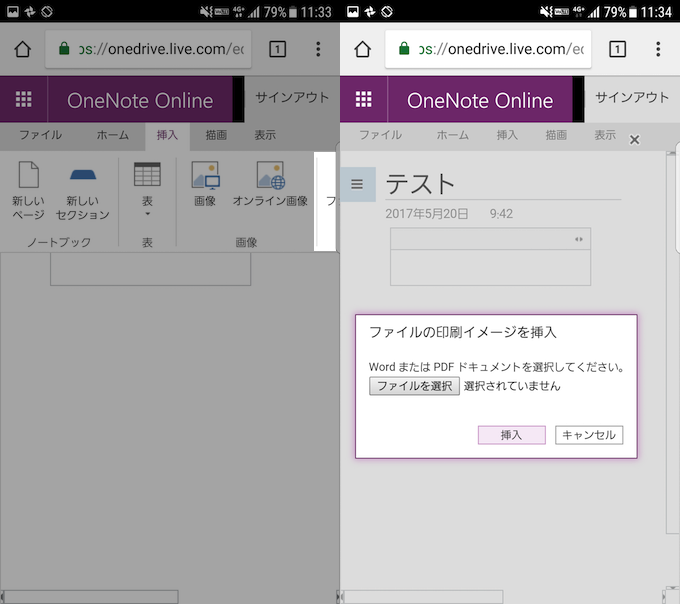Open the three-dot menu in left browser
The image size is (680, 604).
click(318, 49)
